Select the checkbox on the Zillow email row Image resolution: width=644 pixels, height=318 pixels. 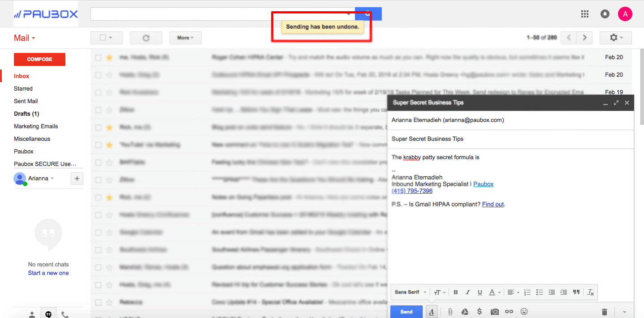pyautogui.click(x=98, y=109)
